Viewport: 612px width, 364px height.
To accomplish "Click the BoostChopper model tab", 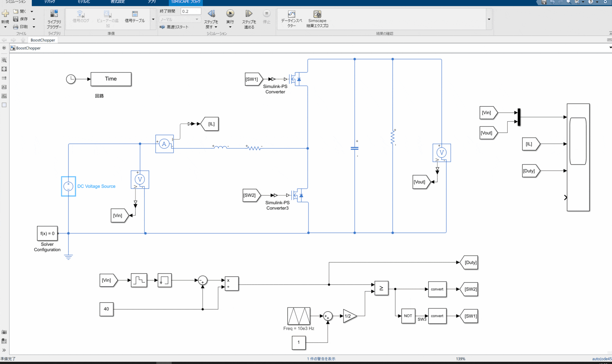I will coord(43,40).
